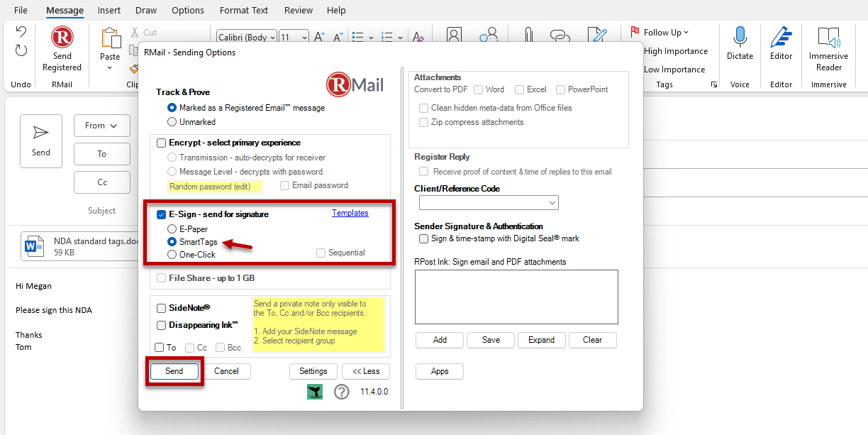Click Send in the RMail dialog

coord(174,371)
